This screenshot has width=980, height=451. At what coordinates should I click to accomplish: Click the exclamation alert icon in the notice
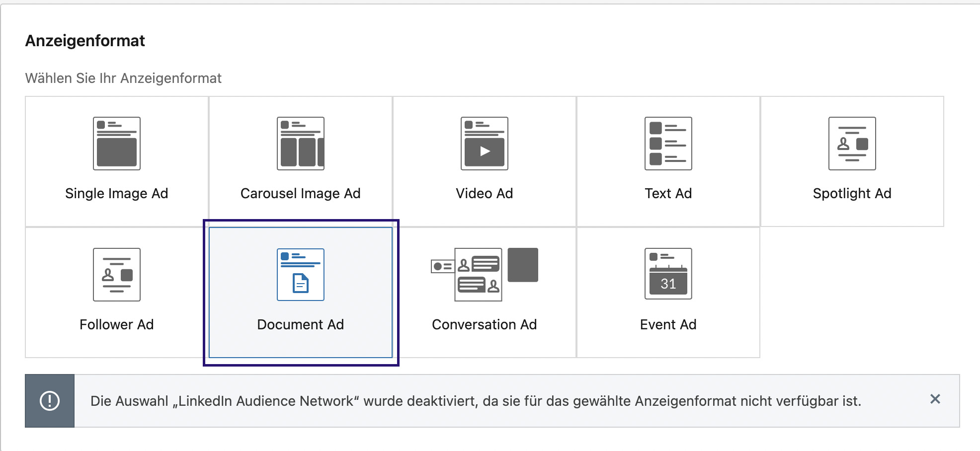(50, 401)
